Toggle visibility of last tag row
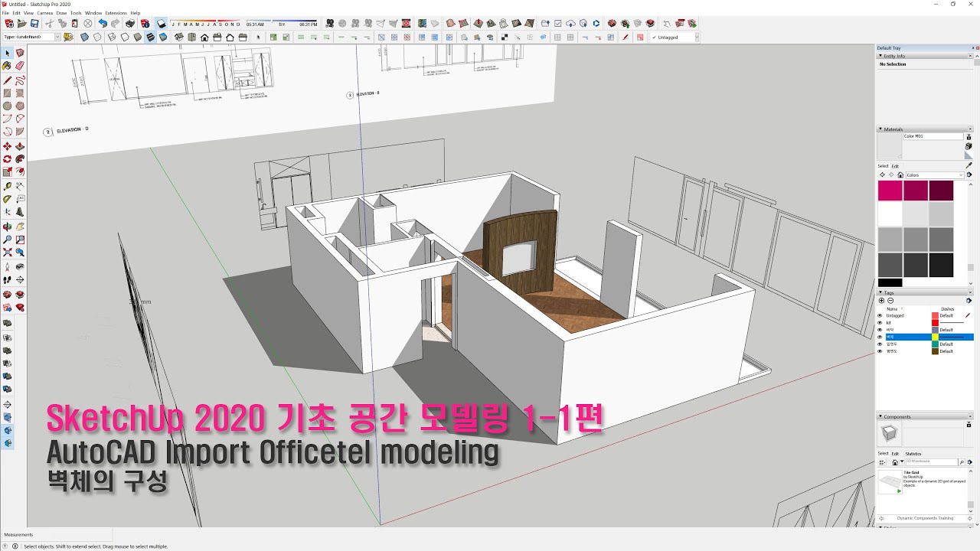The height and width of the screenshot is (551, 980). 880,351
